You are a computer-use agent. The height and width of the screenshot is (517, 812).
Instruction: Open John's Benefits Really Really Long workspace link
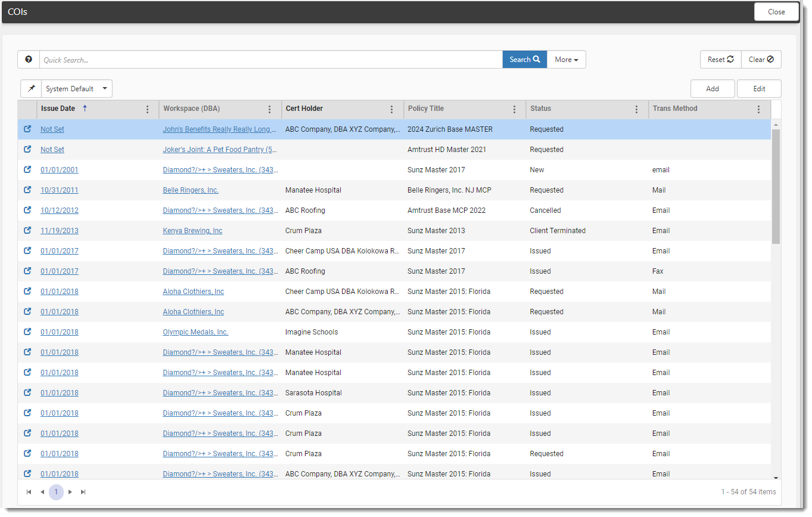point(220,129)
